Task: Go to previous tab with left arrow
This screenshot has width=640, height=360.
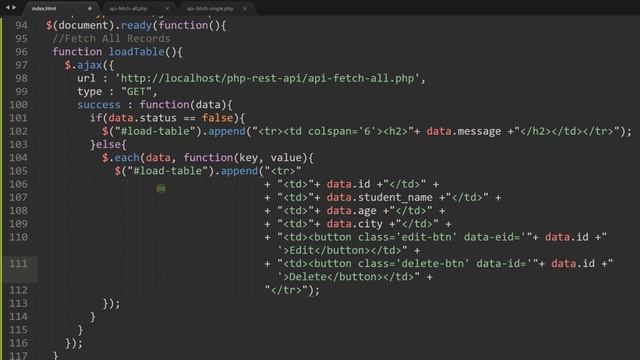Action: (7, 8)
